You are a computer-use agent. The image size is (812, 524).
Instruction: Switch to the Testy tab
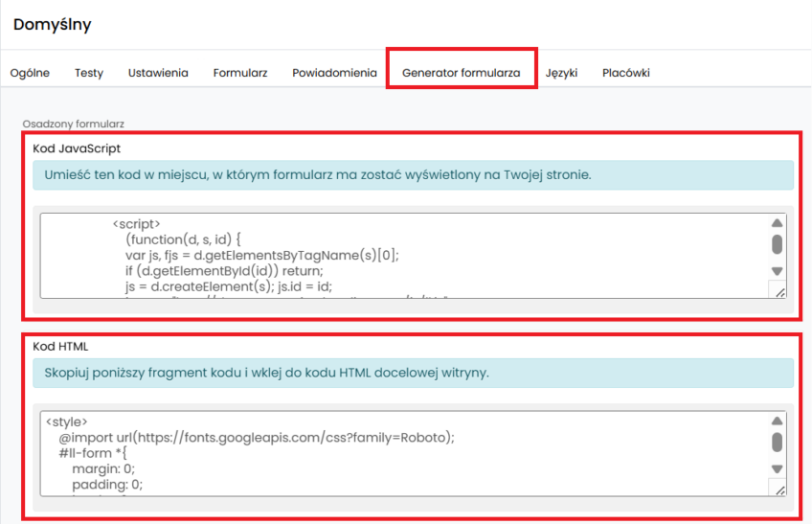(89, 73)
